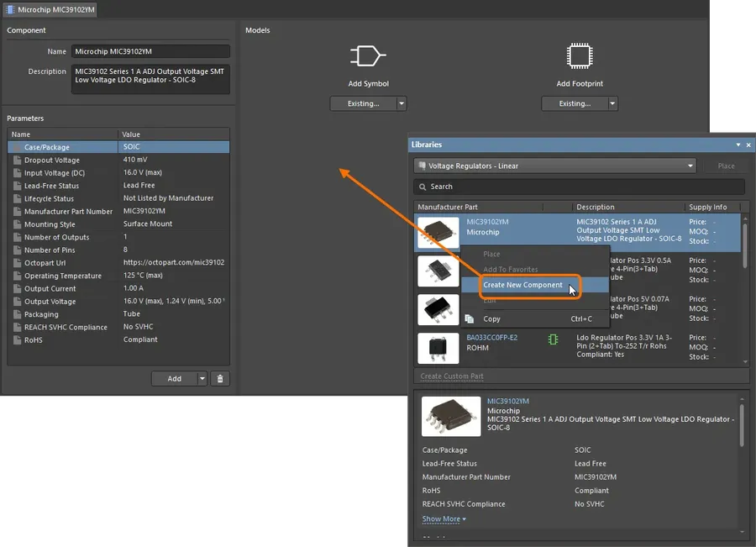Close the Libraries panel
756x547 pixels.
(x=748, y=145)
